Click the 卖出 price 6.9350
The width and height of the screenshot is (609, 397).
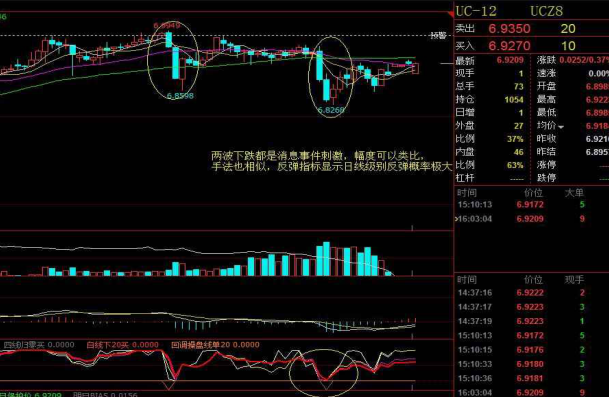pyautogui.click(x=509, y=29)
